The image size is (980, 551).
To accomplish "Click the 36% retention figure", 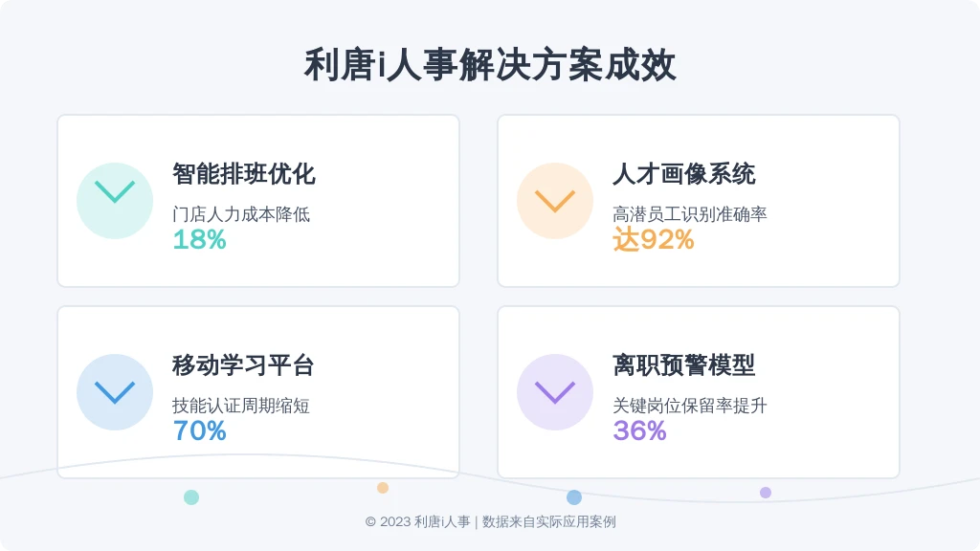I will pos(639,430).
